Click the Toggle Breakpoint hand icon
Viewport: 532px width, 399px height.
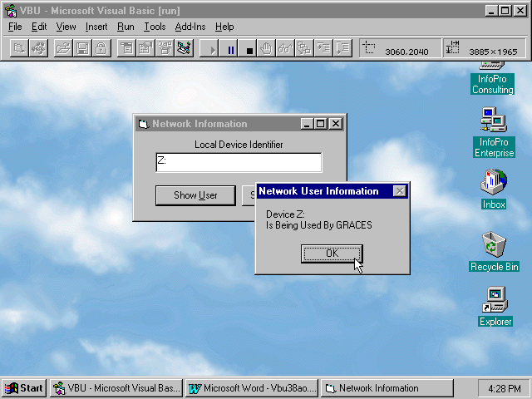[266, 49]
